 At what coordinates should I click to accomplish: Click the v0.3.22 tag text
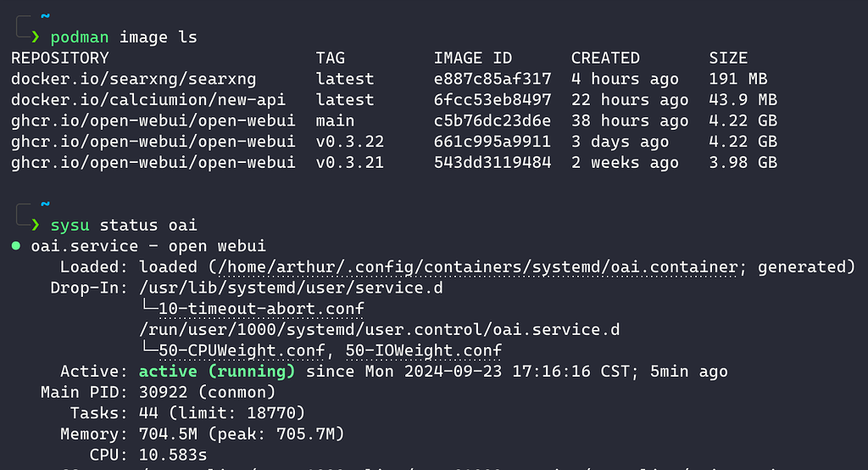pos(350,142)
